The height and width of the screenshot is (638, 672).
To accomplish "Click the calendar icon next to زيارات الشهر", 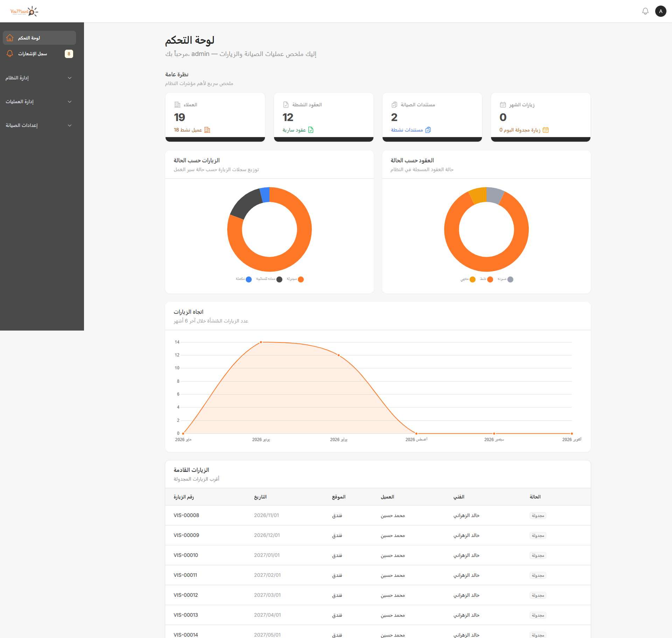I will tap(503, 105).
